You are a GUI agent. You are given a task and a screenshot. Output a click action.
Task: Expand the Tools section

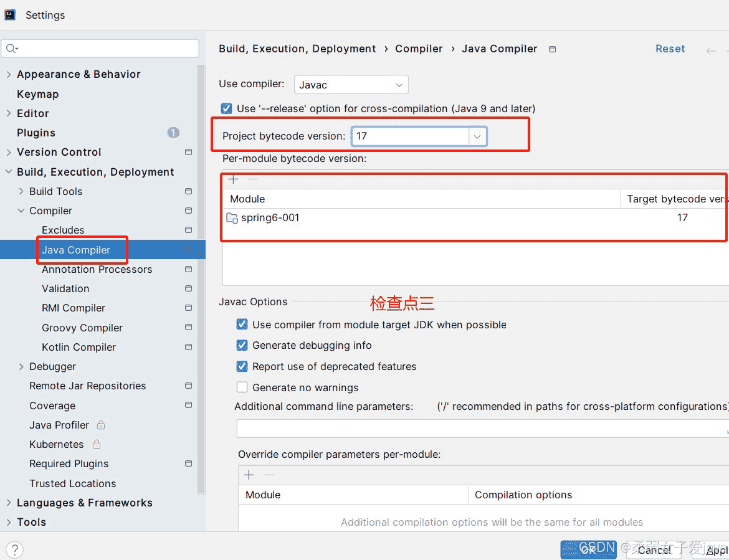click(x=8, y=523)
